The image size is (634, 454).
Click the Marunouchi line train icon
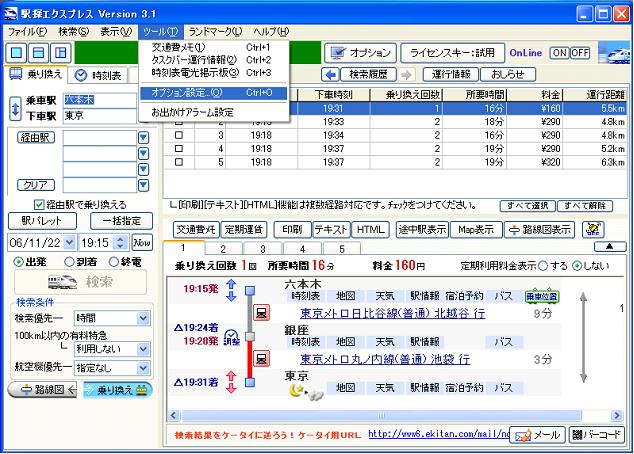(x=261, y=359)
